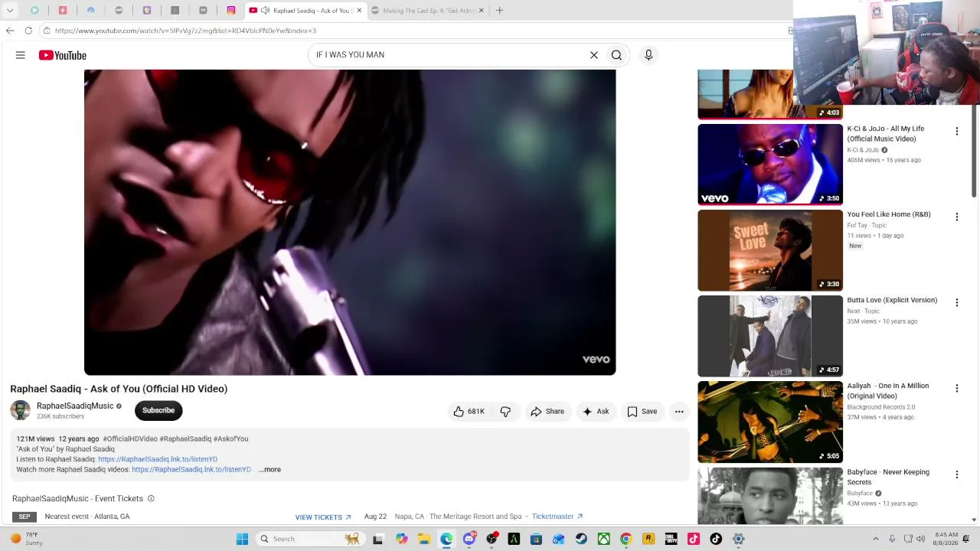Open the Ask AI button
980x551 pixels.
[596, 412]
